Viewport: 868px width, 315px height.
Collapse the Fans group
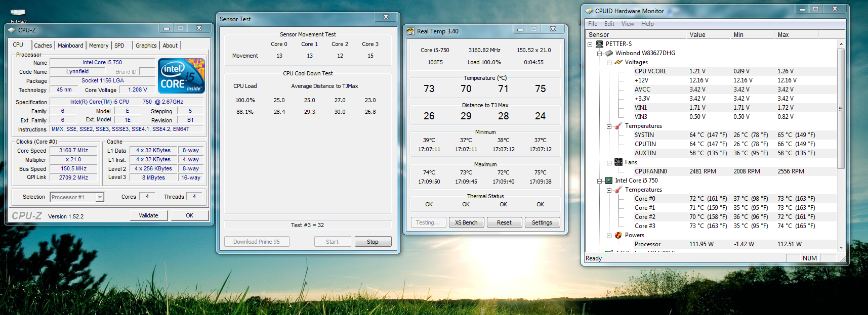click(609, 163)
